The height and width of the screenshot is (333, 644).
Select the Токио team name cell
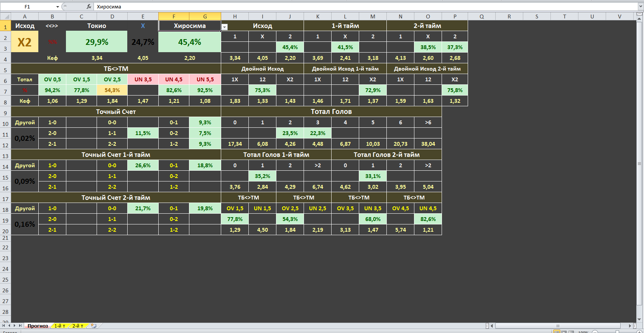click(97, 26)
